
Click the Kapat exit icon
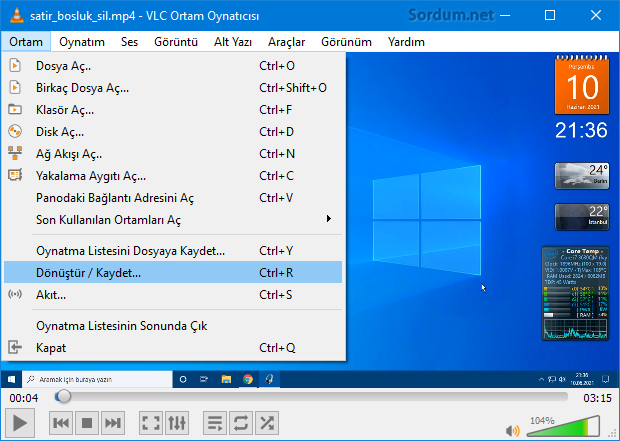click(x=15, y=347)
